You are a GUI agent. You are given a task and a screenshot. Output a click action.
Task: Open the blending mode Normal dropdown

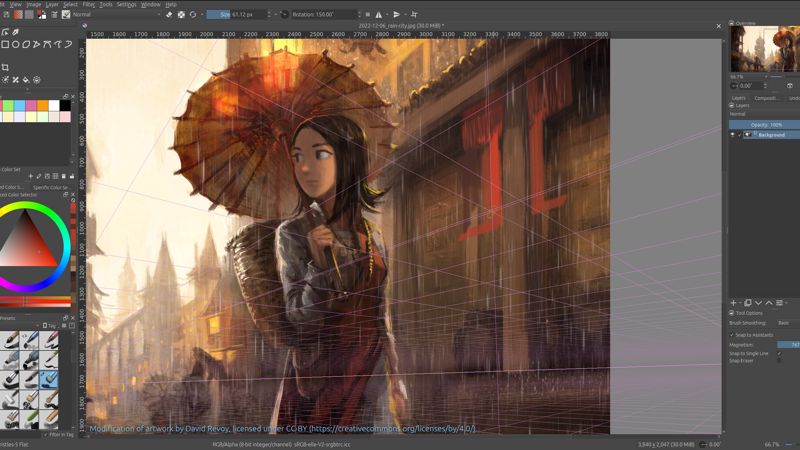116,15
